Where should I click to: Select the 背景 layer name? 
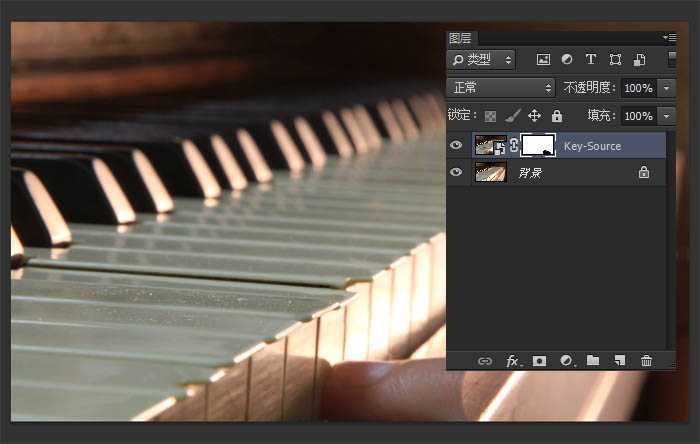click(x=530, y=173)
